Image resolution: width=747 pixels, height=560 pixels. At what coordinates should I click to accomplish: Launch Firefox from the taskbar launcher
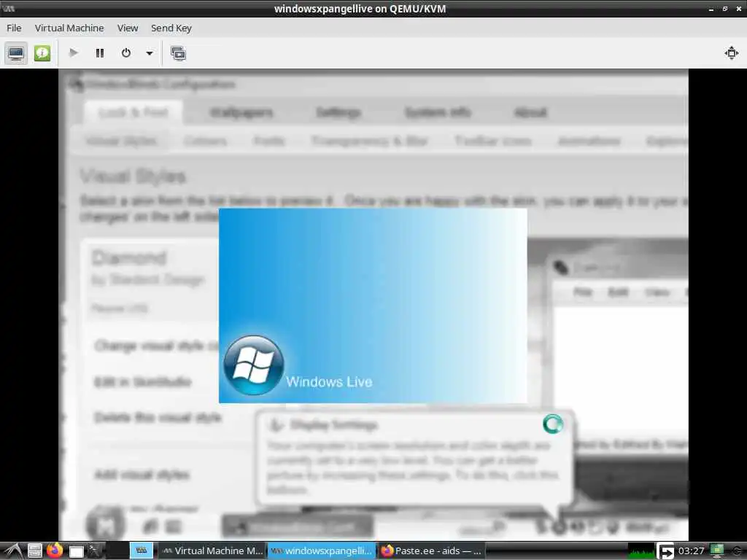[x=55, y=551]
